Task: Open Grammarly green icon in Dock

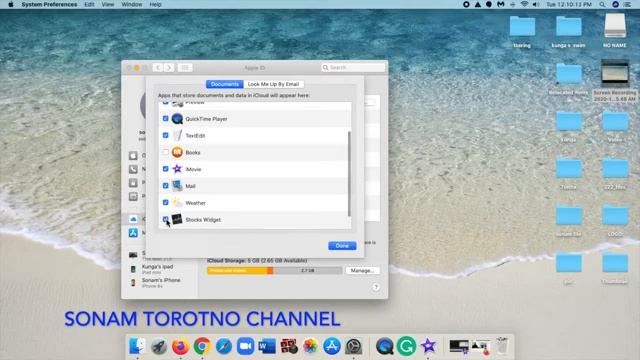Action: click(x=406, y=346)
